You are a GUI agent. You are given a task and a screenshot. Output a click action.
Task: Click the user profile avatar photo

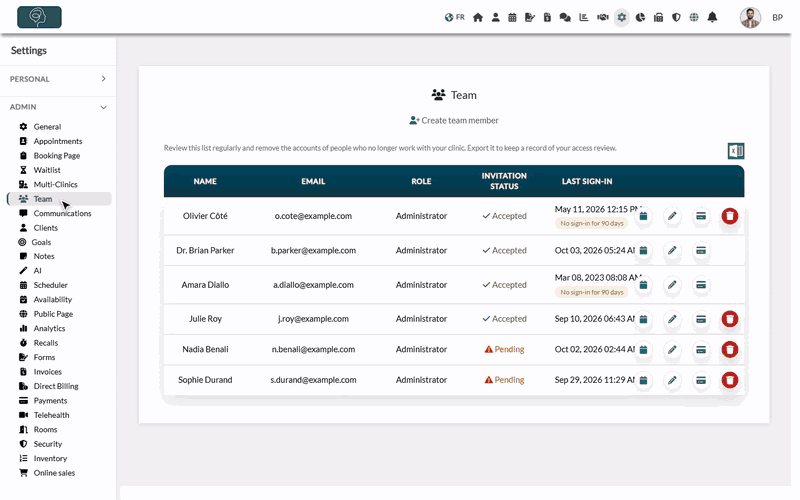[750, 17]
